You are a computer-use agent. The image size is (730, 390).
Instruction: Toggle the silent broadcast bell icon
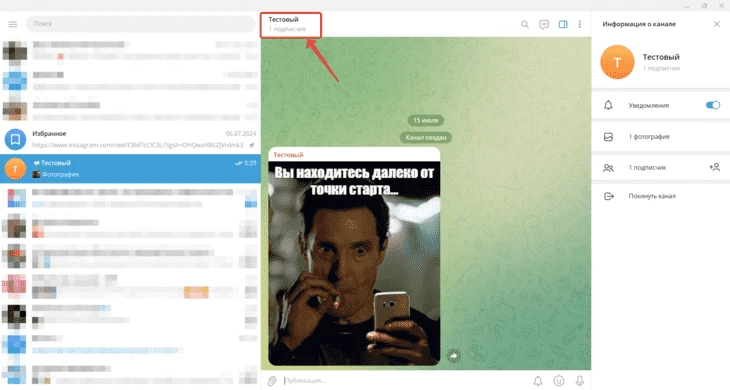pyautogui.click(x=538, y=381)
